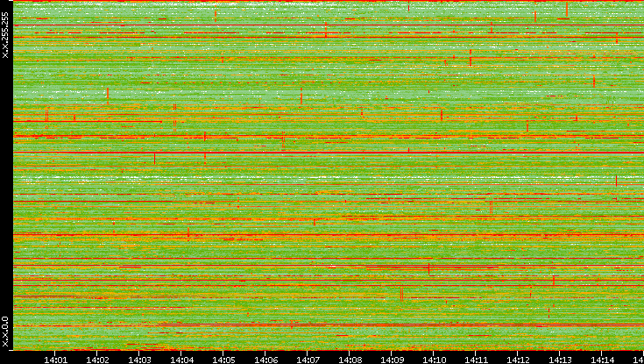This screenshot has height=364, width=644.
Task: Click the 14:01 time axis label
Action: pos(55,360)
